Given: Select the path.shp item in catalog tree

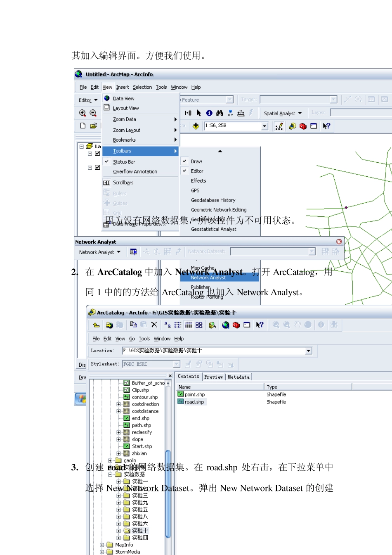Looking at the screenshot, I should 137,425.
